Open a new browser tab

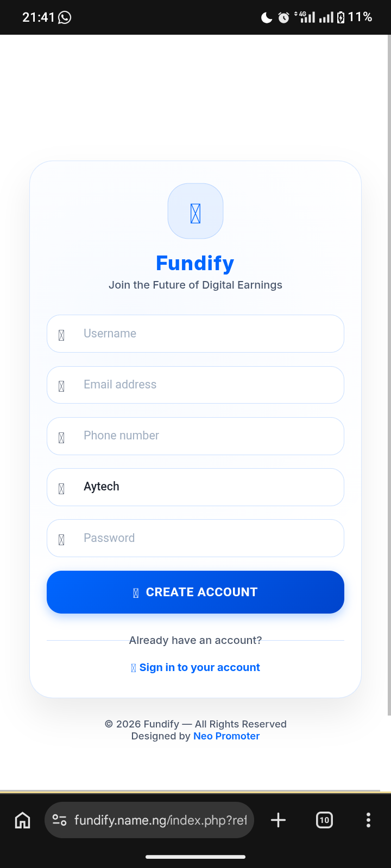pos(278,820)
